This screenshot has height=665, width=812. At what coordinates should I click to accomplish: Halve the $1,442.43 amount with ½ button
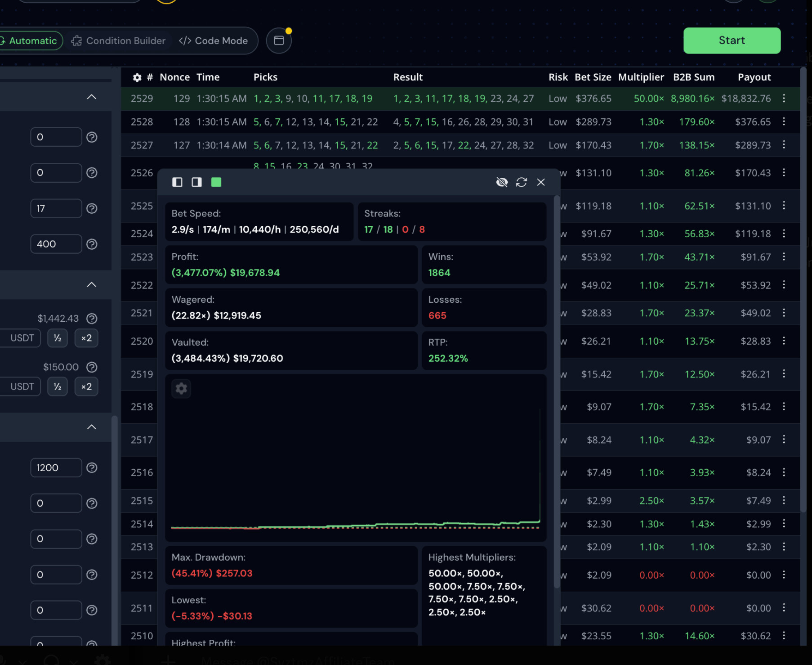[x=58, y=338]
